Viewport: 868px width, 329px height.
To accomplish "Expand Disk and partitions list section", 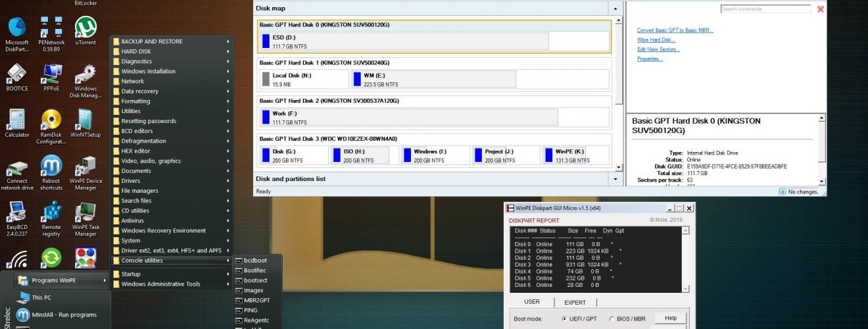I will 615,178.
